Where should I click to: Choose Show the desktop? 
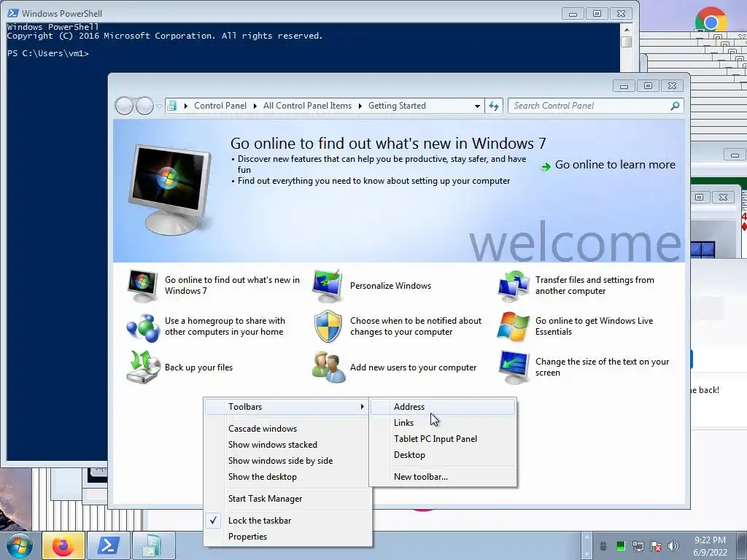tap(286, 477)
